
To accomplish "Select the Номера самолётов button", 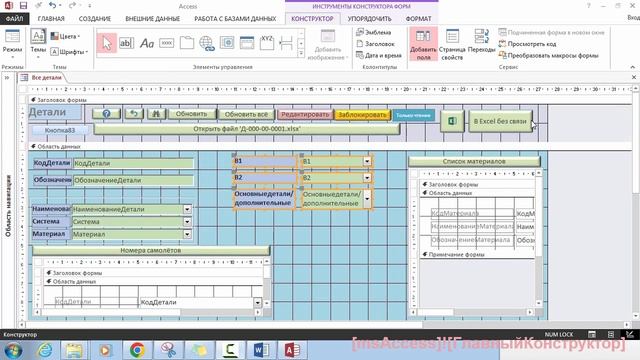I will point(151,251).
